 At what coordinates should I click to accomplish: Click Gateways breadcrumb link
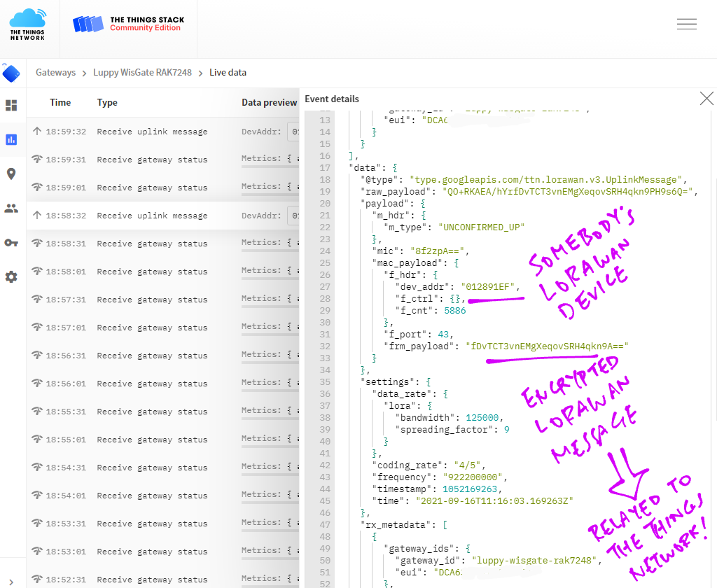[55, 73]
